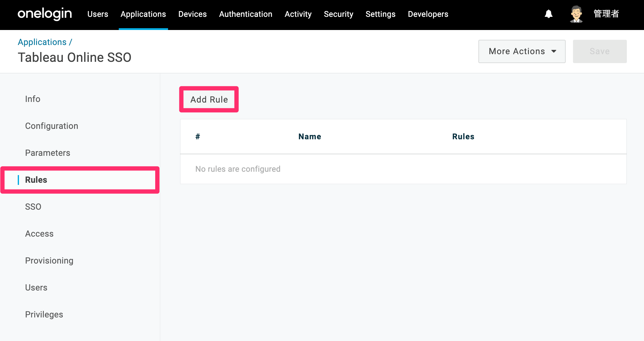Go to the Provisioning section
The width and height of the screenshot is (644, 341).
point(49,260)
